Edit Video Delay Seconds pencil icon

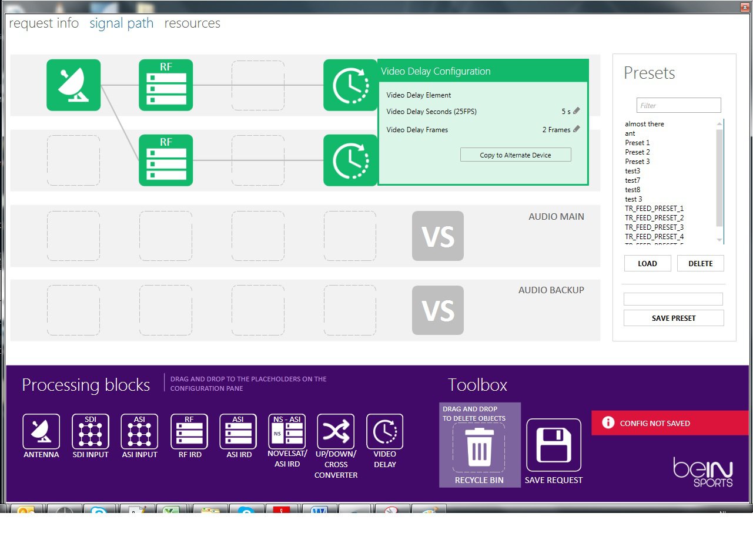click(577, 111)
